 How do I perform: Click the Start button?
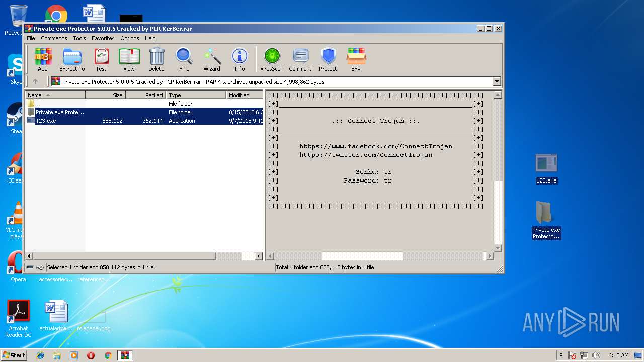[x=14, y=355]
